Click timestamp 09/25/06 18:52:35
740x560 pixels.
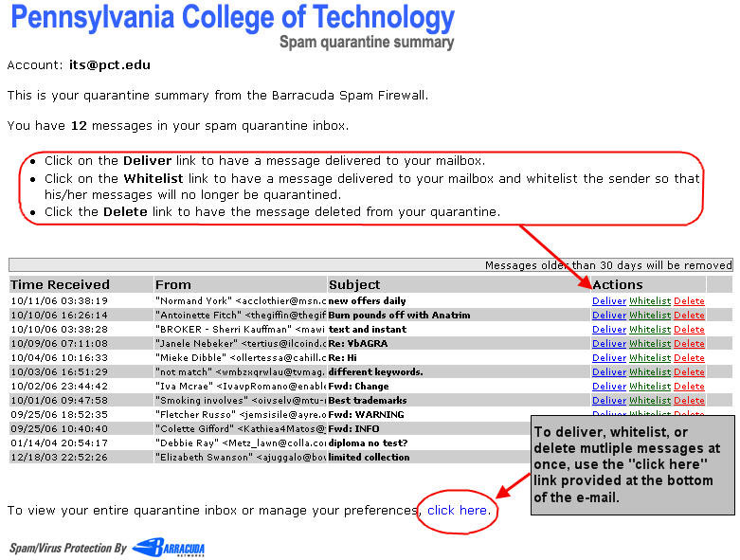click(x=59, y=415)
